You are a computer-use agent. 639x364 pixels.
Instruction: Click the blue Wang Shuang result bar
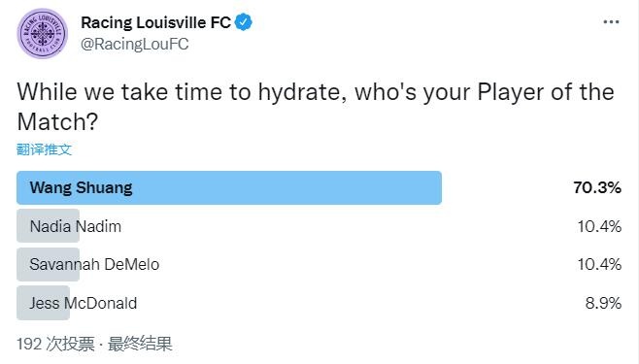229,187
